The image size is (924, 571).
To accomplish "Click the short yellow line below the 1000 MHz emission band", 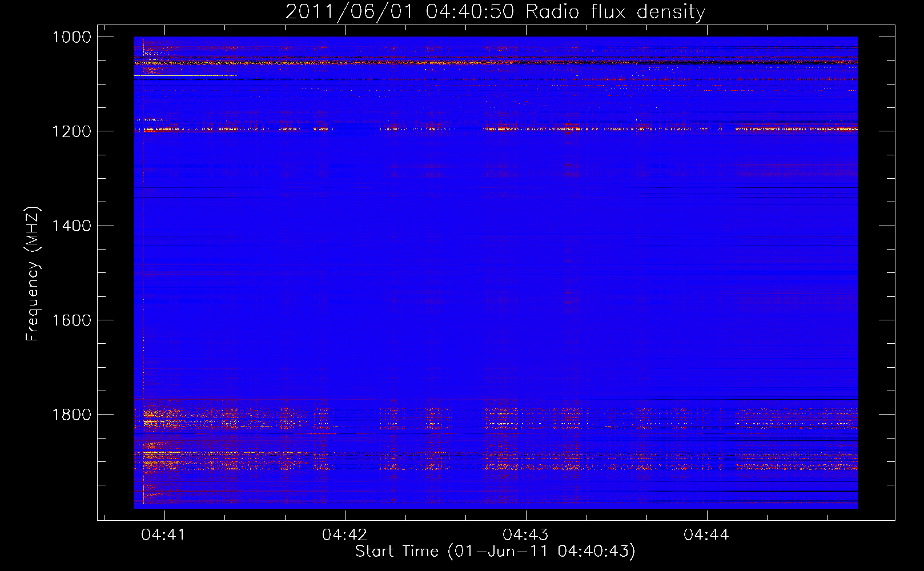I will click(185, 75).
